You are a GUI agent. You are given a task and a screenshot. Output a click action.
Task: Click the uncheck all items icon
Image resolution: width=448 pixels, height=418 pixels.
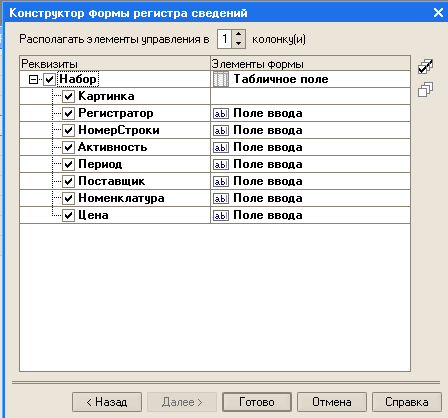click(426, 89)
